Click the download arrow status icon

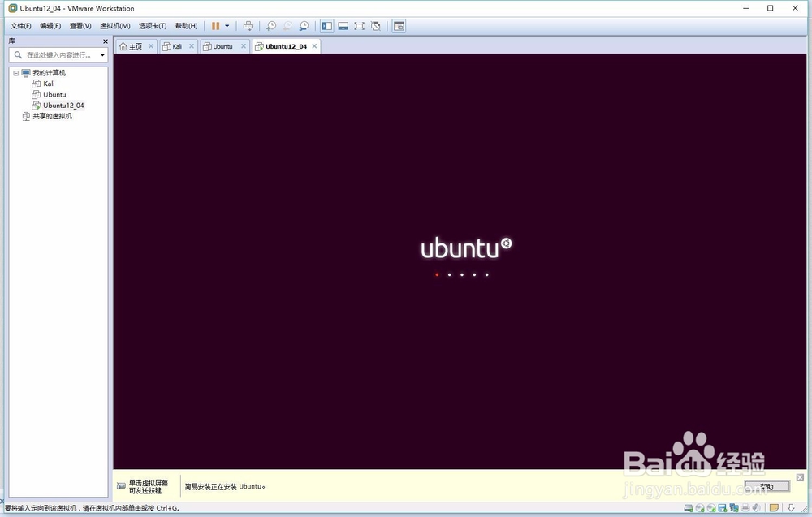coord(791,508)
